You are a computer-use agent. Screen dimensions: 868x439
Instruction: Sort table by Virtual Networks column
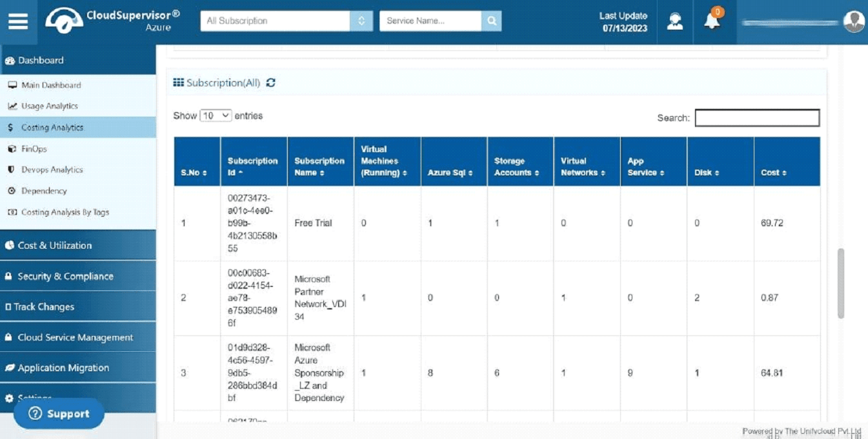tap(587, 162)
